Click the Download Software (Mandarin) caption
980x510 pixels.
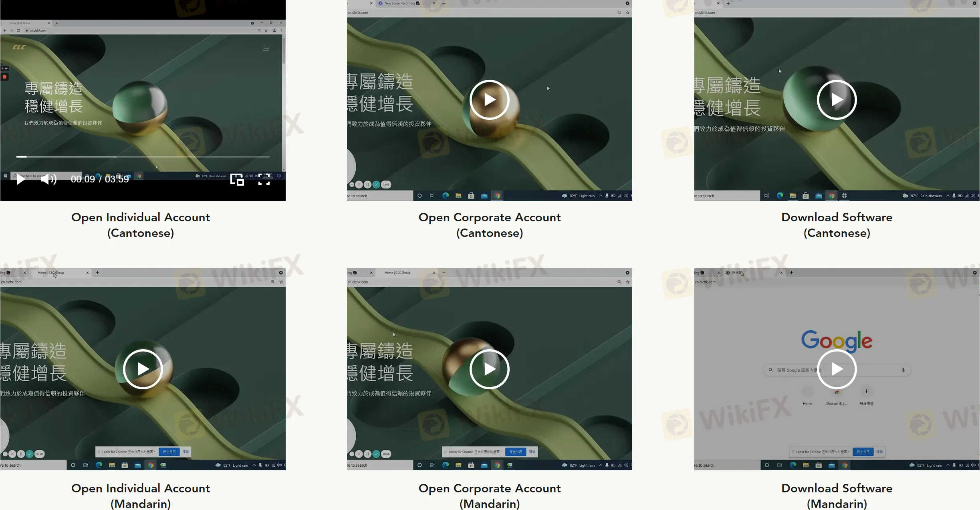coord(837,496)
